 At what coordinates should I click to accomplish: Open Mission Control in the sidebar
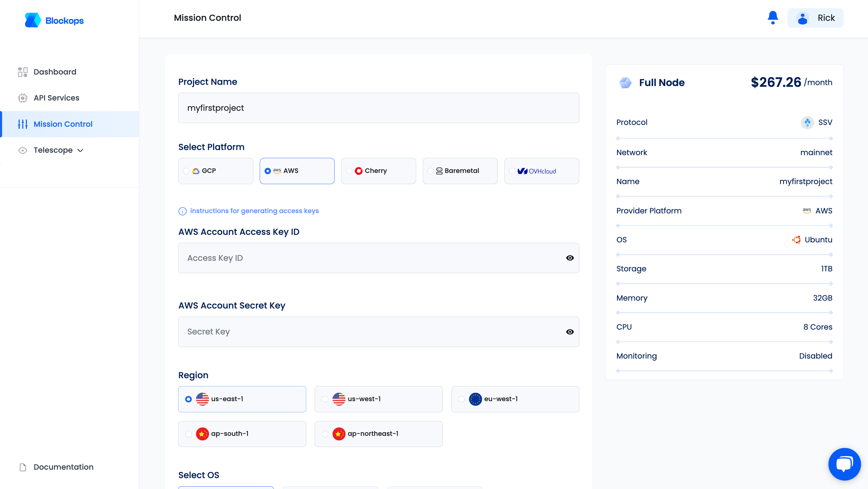[69, 124]
